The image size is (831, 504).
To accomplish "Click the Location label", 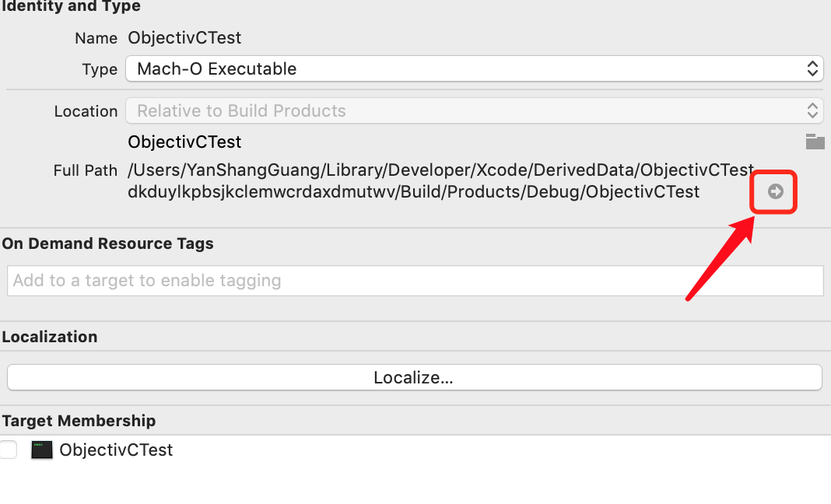I will 86,111.
